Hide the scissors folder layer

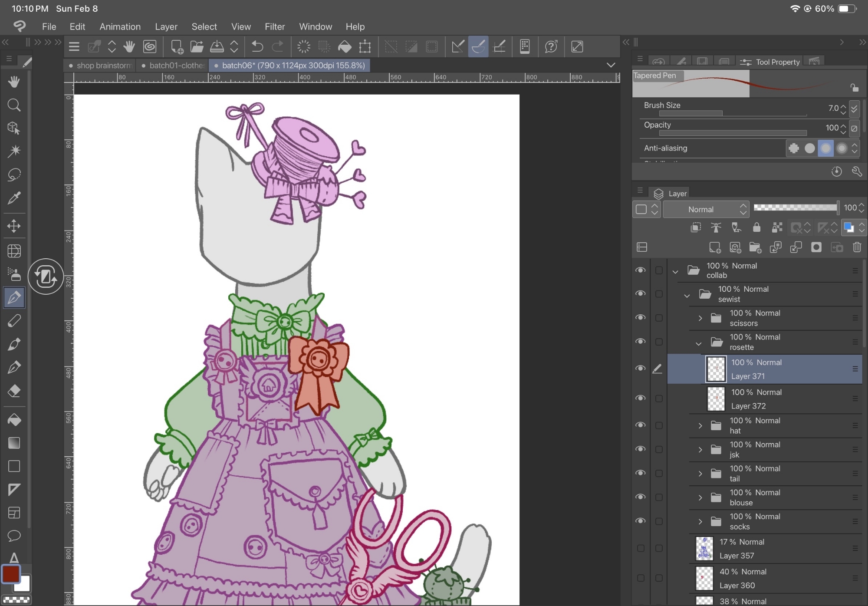(640, 318)
